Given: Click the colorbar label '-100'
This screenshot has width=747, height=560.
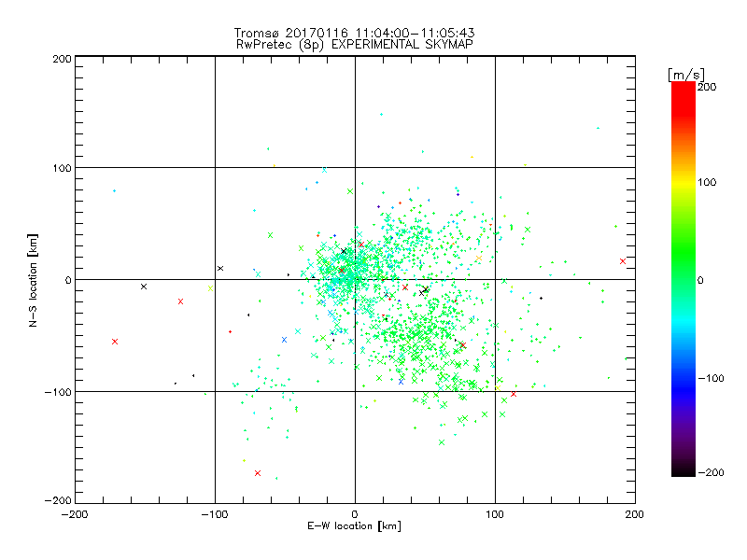Looking at the screenshot, I should [x=711, y=378].
